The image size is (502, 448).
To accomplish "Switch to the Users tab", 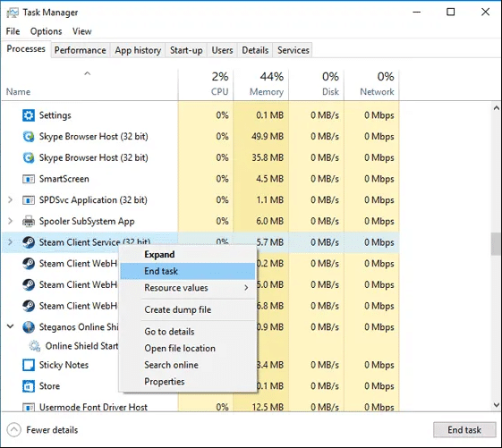I will point(222,50).
